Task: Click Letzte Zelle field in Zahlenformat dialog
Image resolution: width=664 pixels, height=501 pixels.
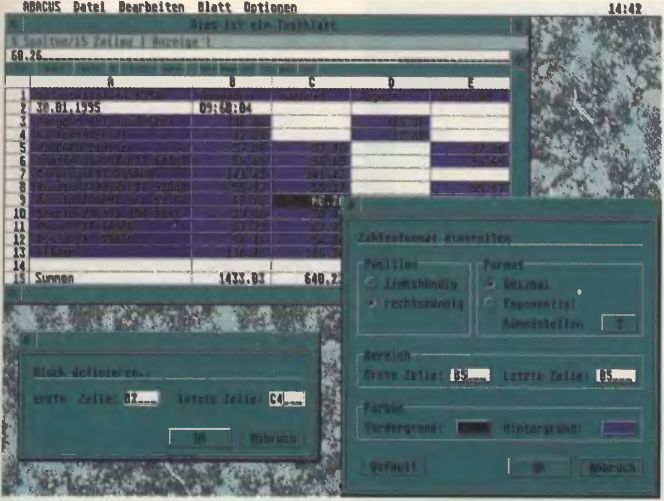Action: pyautogui.click(x=615, y=377)
